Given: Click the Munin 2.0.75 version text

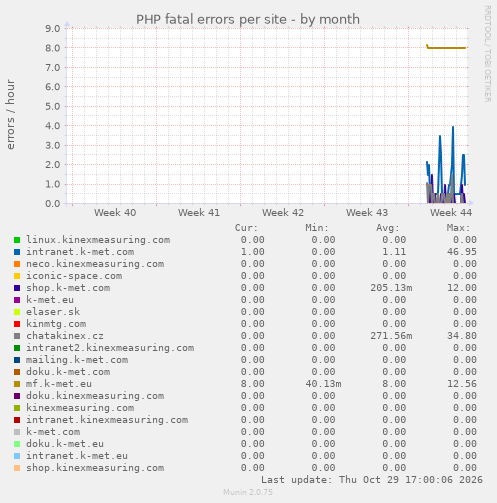Looking at the screenshot, I should 248,492.
